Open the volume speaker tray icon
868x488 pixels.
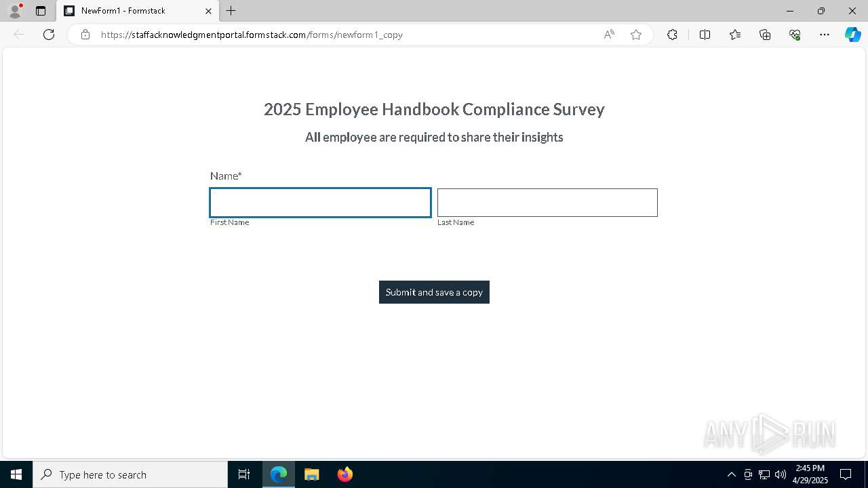[x=781, y=474]
